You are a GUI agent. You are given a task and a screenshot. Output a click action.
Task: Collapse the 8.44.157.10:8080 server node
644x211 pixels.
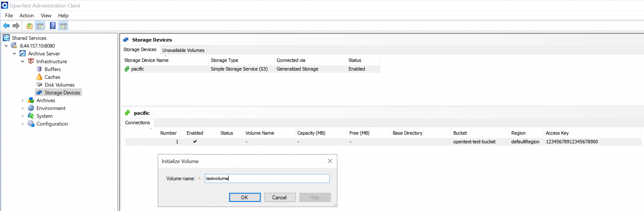(6, 46)
